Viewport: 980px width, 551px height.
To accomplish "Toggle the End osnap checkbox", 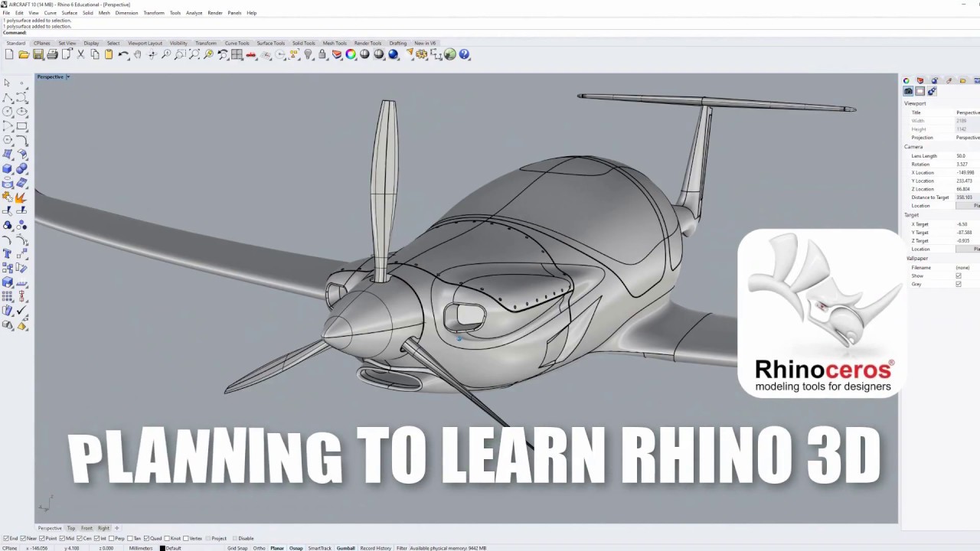I will [6, 539].
